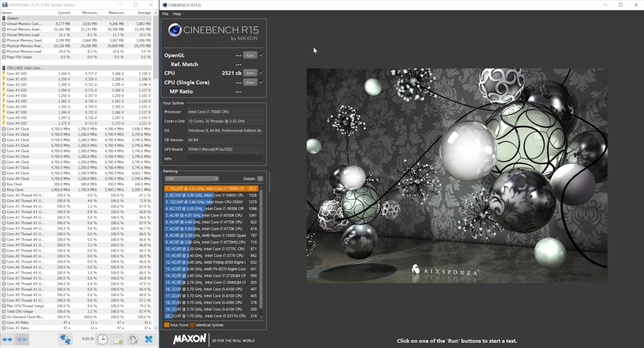This screenshot has width=644, height=348.
Task: Click the clock reset timer icon
Action: tap(102, 339)
